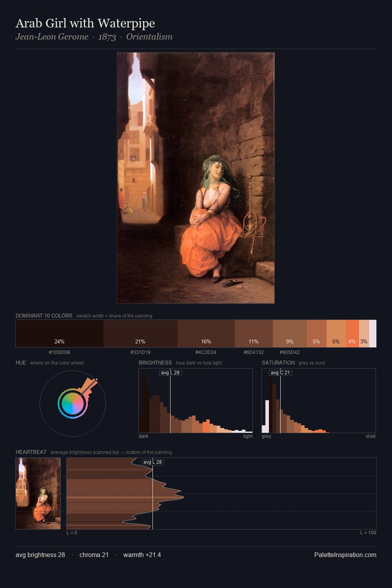
Task: Click the 'vivid' axis label
Action: (x=370, y=436)
